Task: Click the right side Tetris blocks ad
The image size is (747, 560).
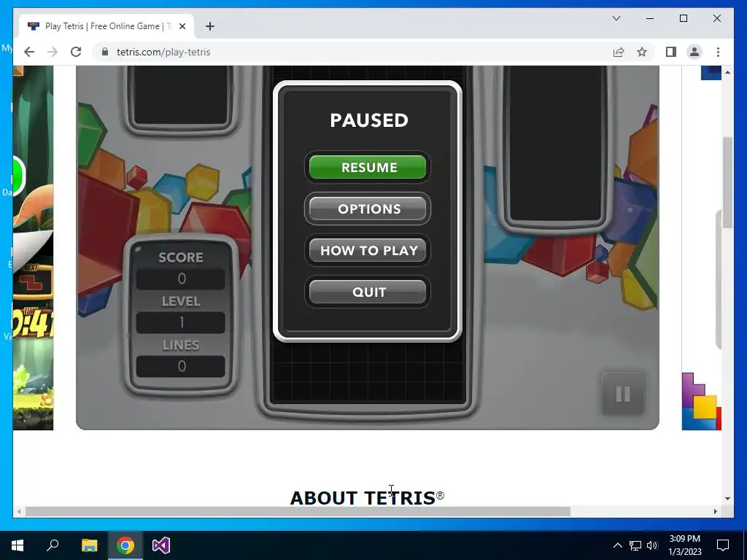Action: click(701, 401)
